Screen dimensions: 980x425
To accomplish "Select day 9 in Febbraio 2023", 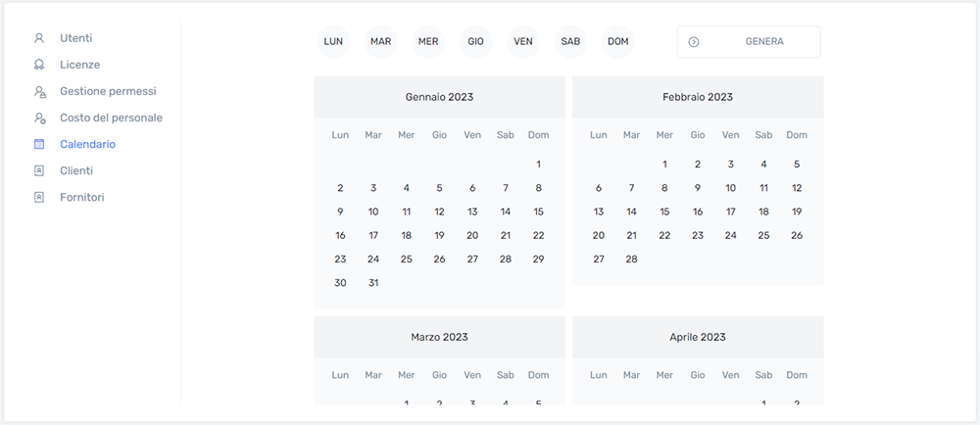I will pyautogui.click(x=698, y=188).
